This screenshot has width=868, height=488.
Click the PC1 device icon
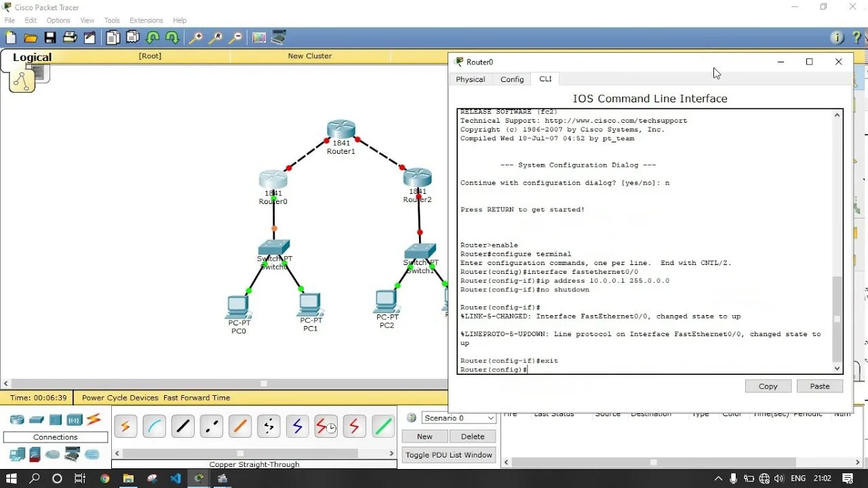click(x=310, y=305)
